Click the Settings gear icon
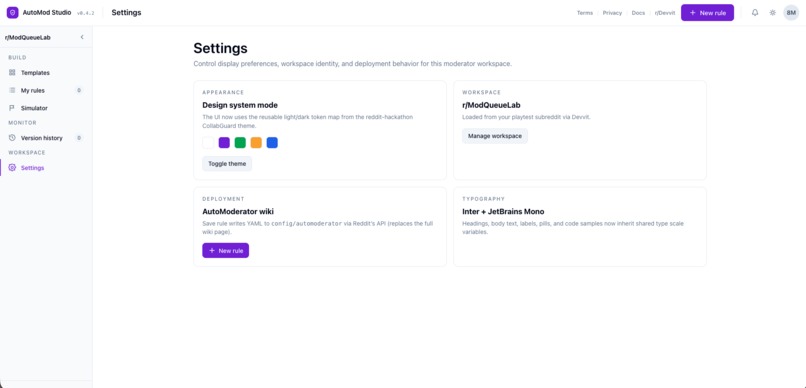 coord(12,168)
